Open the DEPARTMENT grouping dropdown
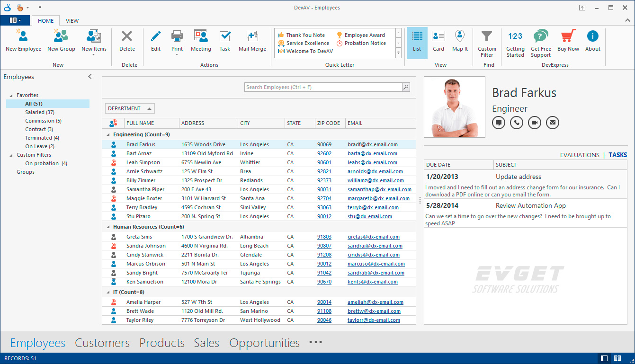The height and width of the screenshot is (364, 635). (x=130, y=108)
